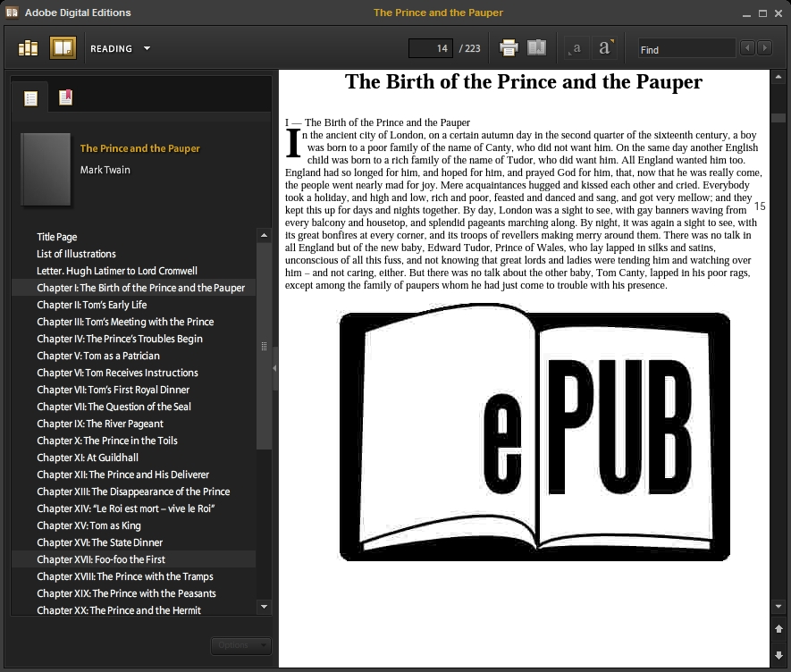This screenshot has width=791, height=672.
Task: Minimize the Adobe Digital Editions window
Action: tap(747, 13)
